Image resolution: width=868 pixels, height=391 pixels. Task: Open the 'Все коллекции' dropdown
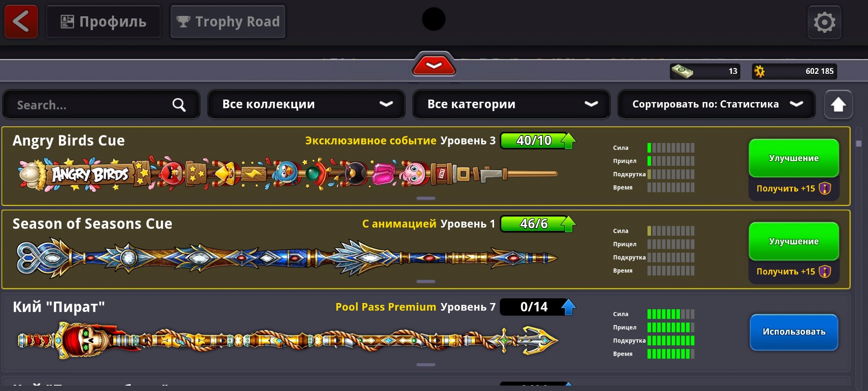coord(306,105)
